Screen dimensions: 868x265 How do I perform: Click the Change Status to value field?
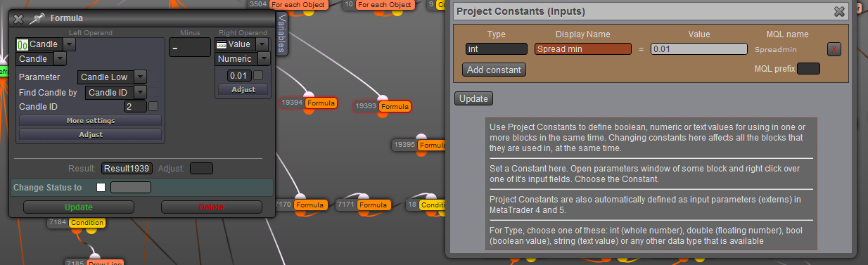(131, 188)
